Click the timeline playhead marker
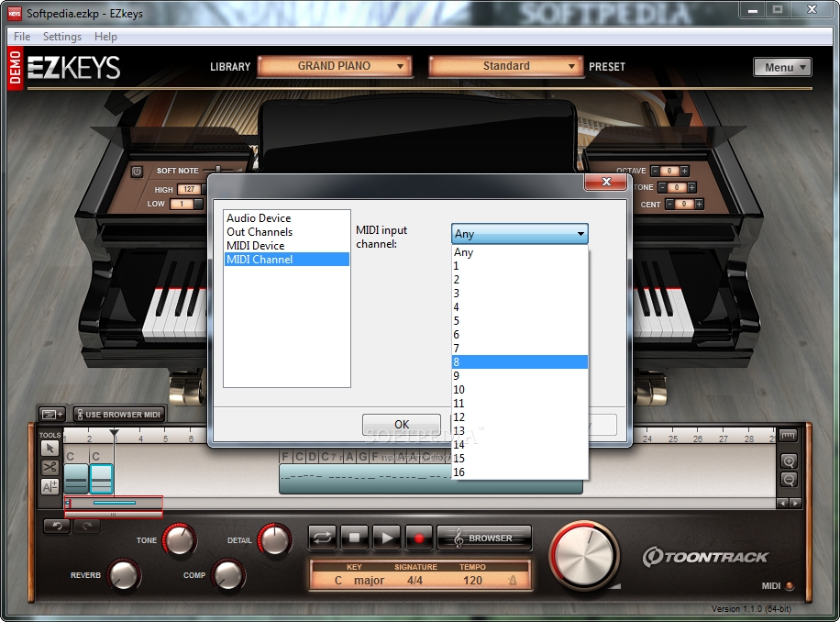Image resolution: width=840 pixels, height=622 pixels. click(x=114, y=432)
